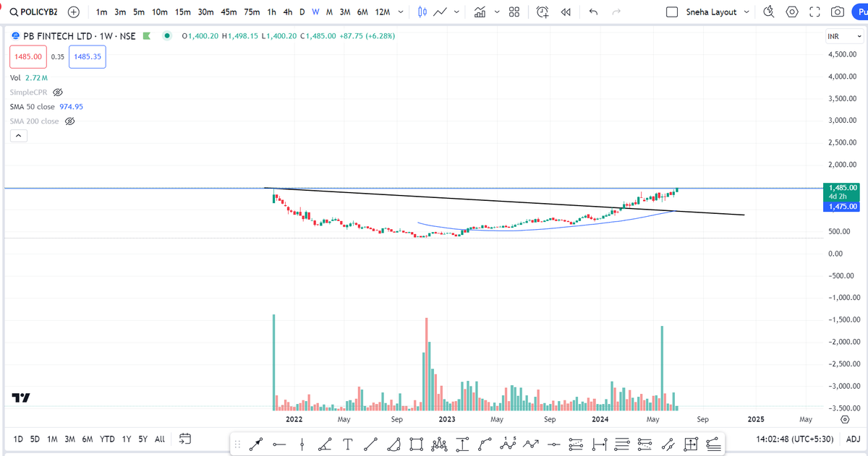
Task: Open chart axis settings gear icon
Action: pyautogui.click(x=845, y=419)
